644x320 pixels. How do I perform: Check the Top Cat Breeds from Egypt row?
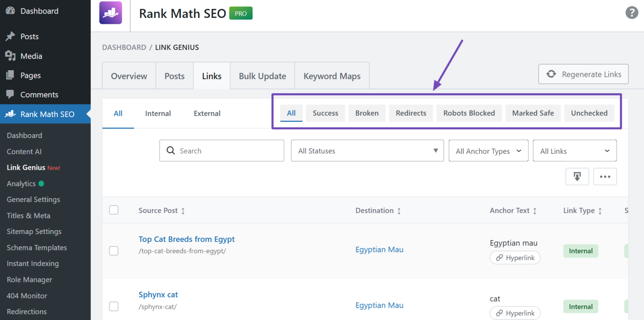click(x=114, y=251)
